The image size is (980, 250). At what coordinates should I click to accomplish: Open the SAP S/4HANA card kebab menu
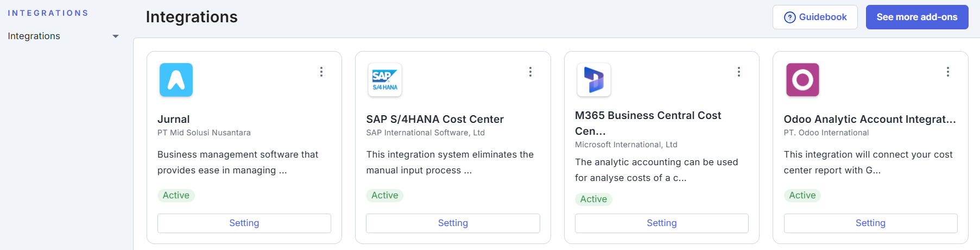pos(530,72)
